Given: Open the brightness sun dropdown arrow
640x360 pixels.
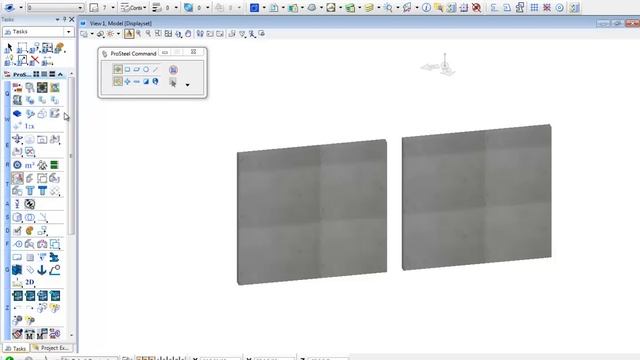Looking at the screenshot, I should pyautogui.click(x=118, y=34).
